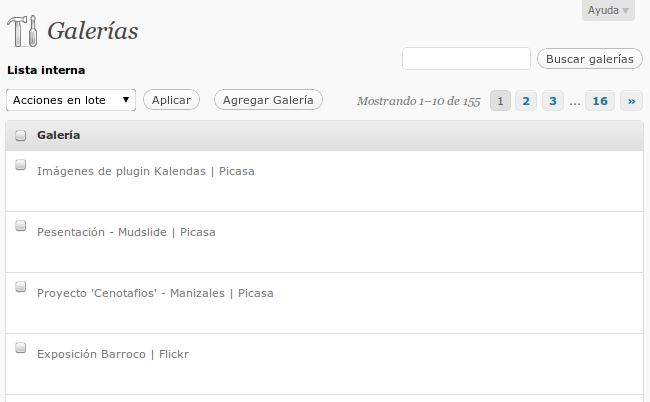Jump to last page 16

pos(600,101)
